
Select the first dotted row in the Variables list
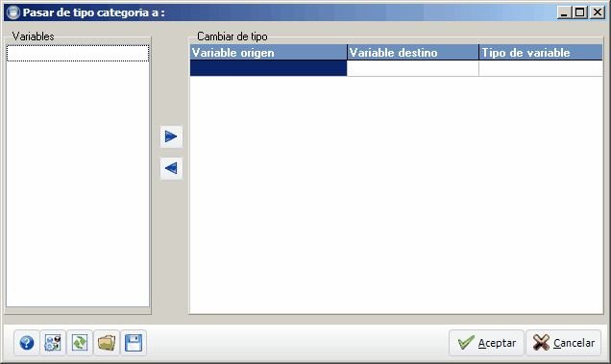(78, 53)
